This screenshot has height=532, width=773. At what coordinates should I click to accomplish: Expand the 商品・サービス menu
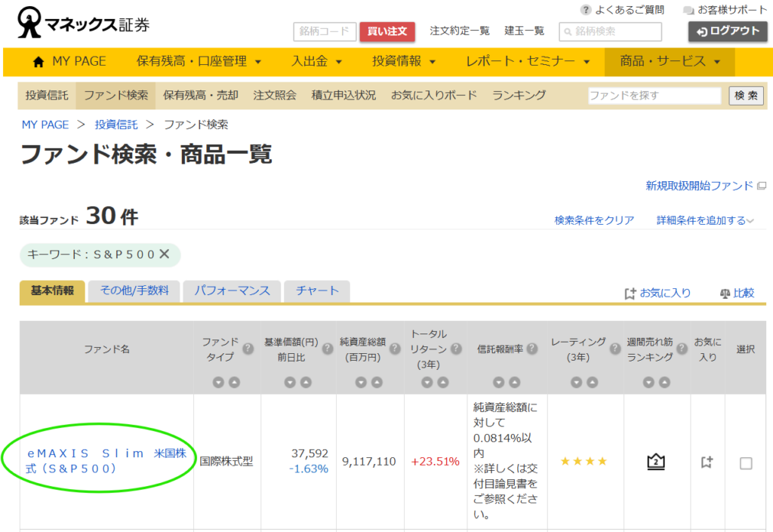[x=670, y=62]
